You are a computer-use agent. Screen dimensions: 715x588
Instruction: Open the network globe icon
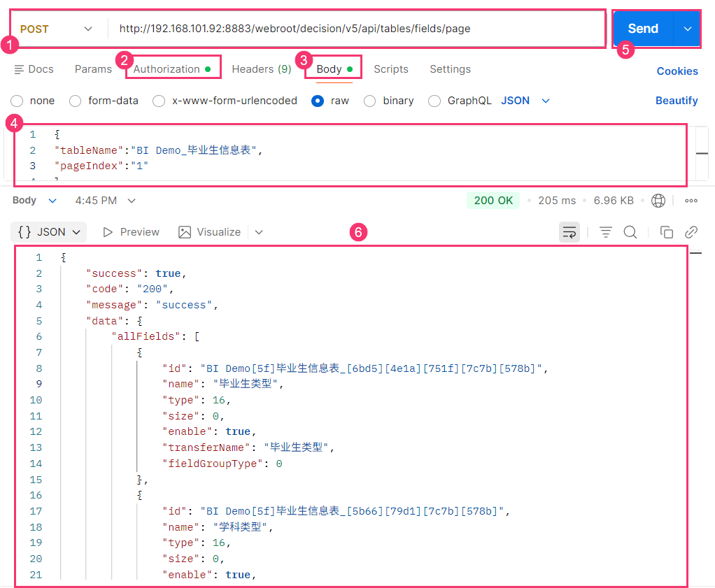coord(658,201)
